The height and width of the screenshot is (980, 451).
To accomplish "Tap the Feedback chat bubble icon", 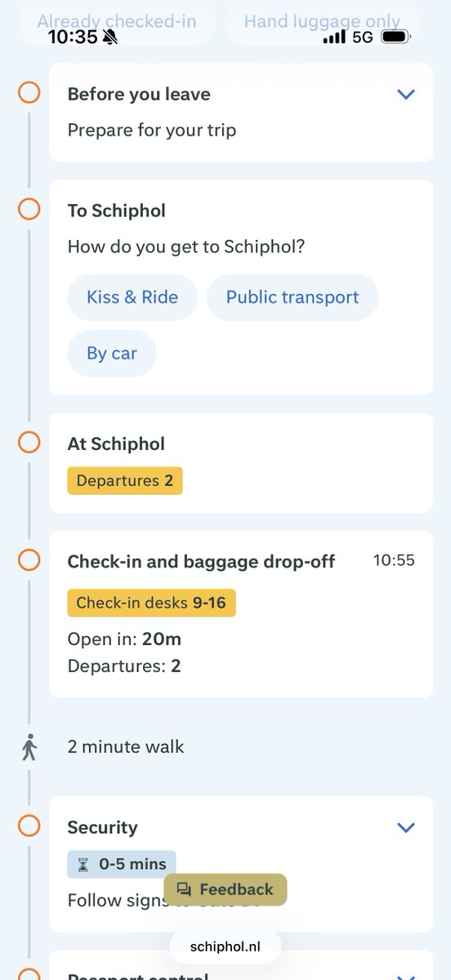I will [x=185, y=890].
